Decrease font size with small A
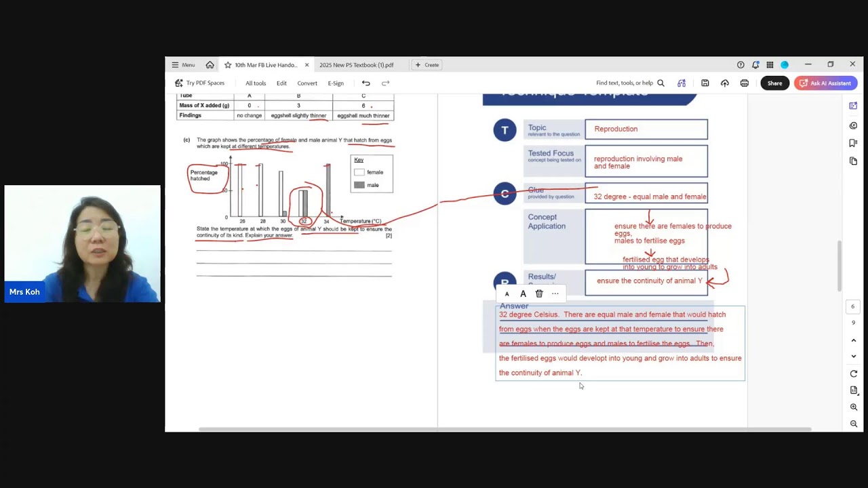The width and height of the screenshot is (868, 488). (x=507, y=294)
